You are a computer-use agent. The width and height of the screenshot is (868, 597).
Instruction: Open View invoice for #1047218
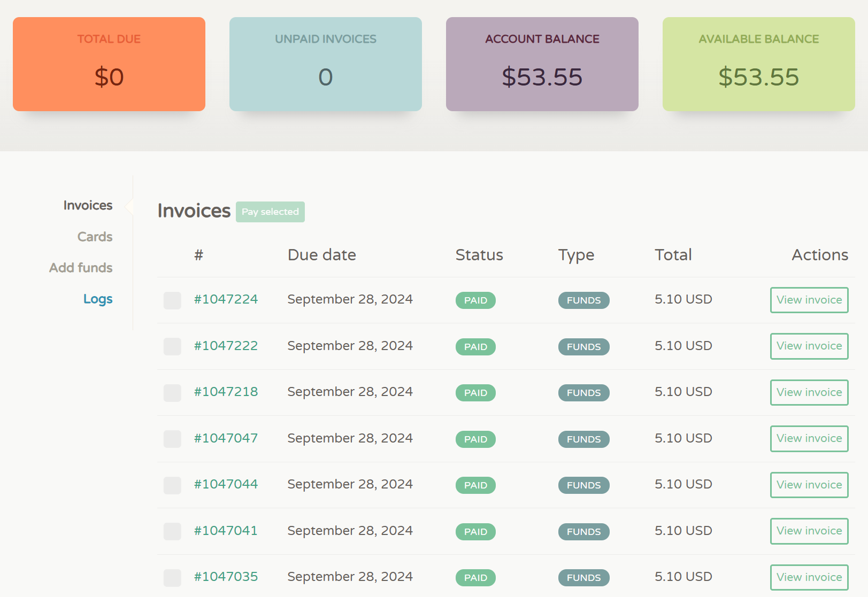(809, 392)
